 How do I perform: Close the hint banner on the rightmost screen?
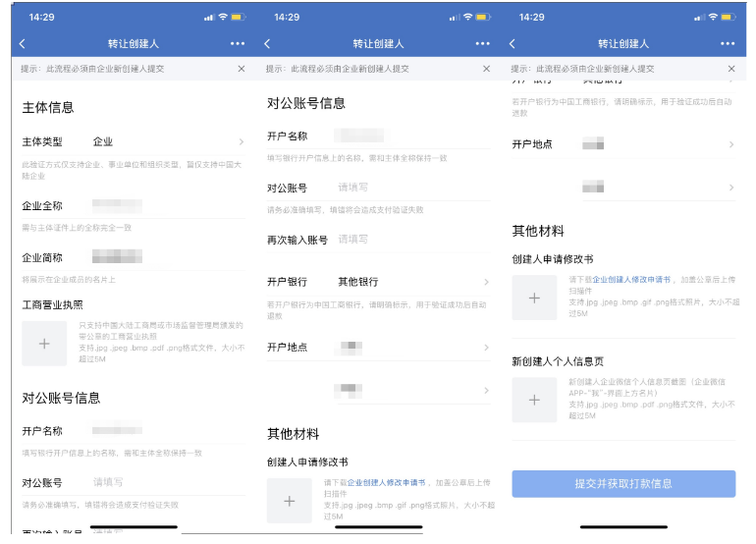coord(731,69)
